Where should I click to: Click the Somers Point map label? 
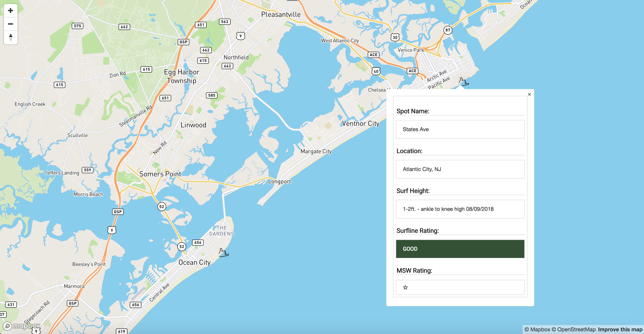(160, 174)
